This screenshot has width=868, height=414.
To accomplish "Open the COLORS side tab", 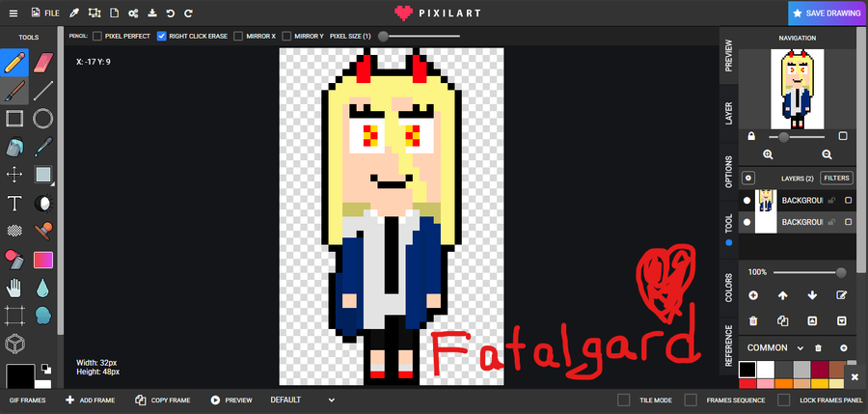I will point(728,287).
